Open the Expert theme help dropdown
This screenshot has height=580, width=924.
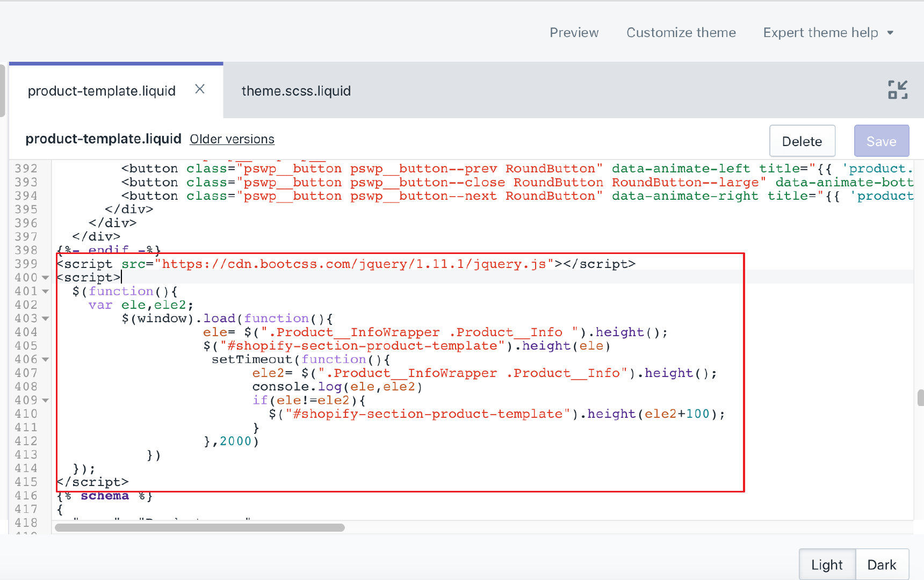tap(828, 33)
